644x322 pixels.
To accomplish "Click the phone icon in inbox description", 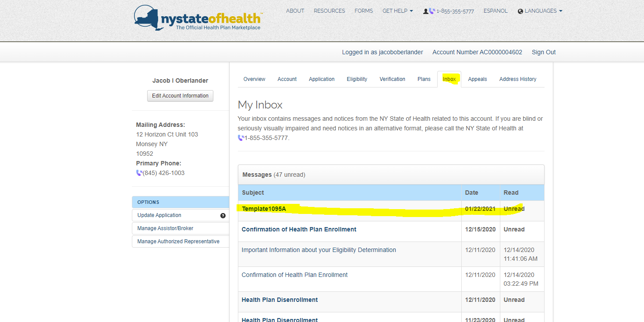I will 241,138.
